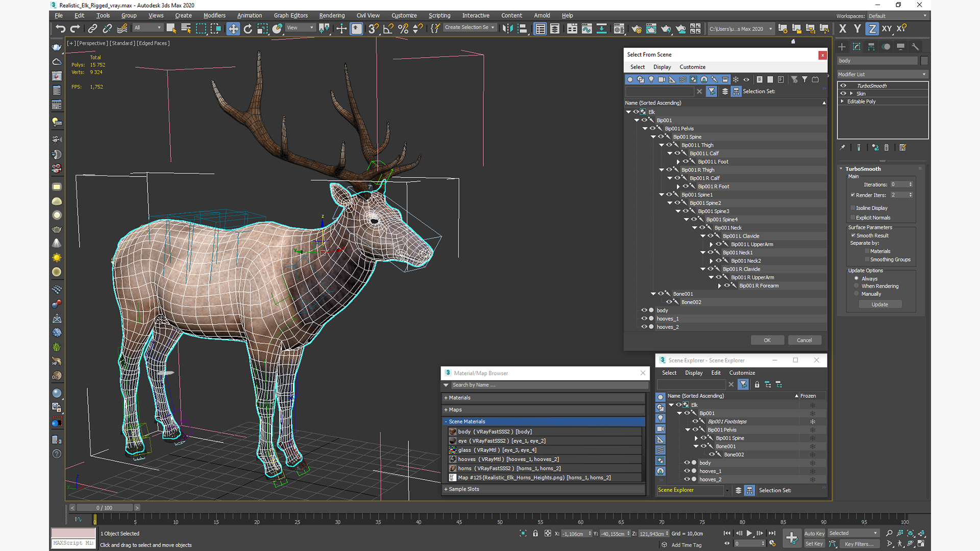Click the Redo arrow icon
980x551 pixels.
(x=75, y=29)
